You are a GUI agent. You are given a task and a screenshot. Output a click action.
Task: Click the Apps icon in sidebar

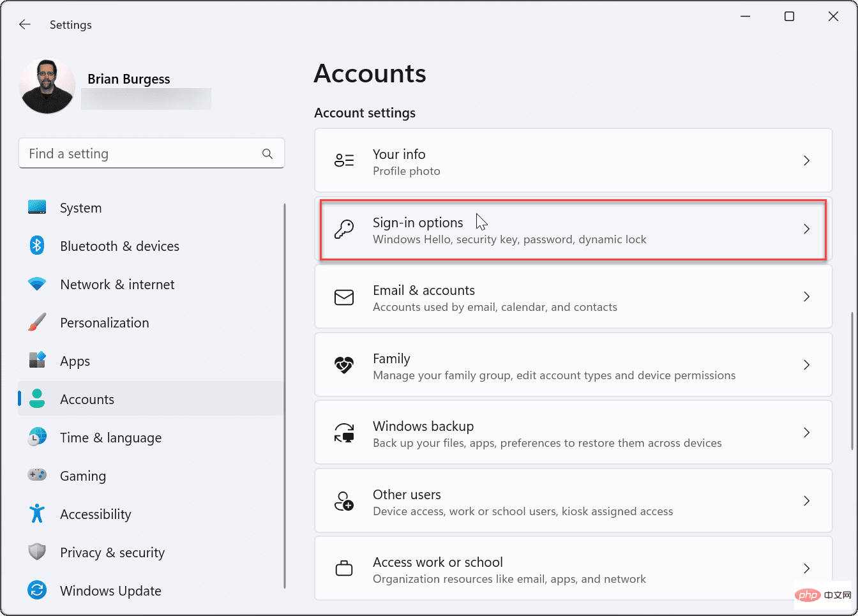(37, 361)
